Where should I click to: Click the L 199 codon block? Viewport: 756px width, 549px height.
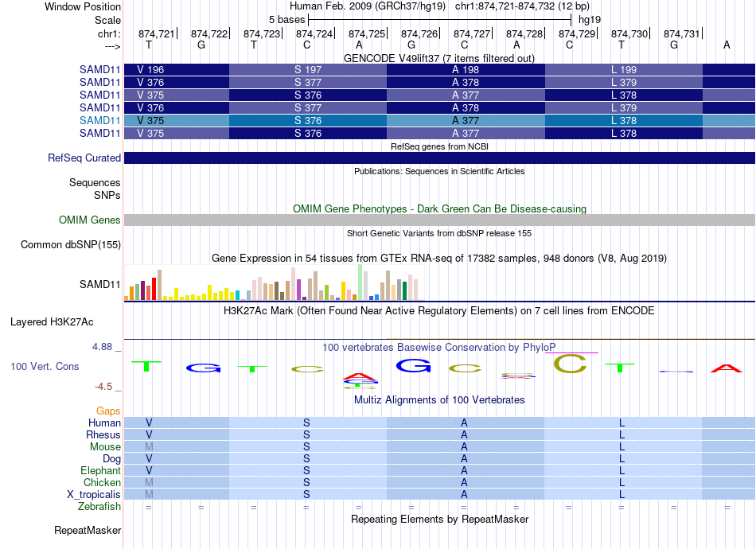pyautogui.click(x=623, y=69)
